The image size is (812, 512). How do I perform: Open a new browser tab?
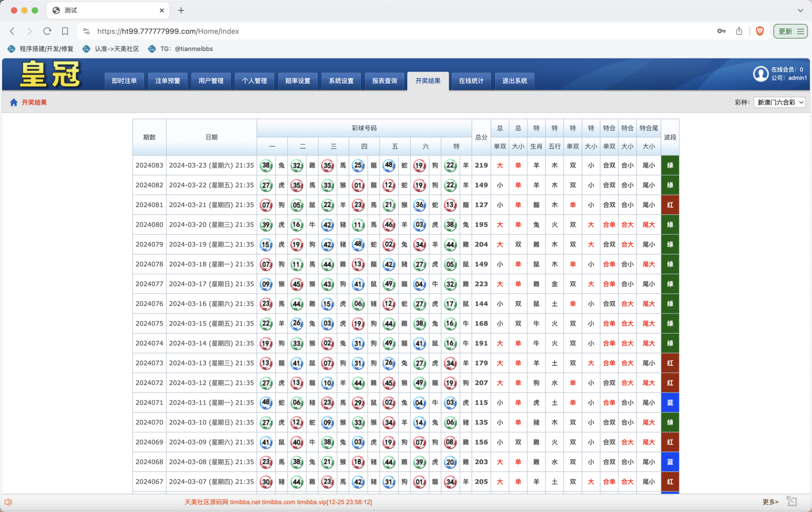[181, 10]
